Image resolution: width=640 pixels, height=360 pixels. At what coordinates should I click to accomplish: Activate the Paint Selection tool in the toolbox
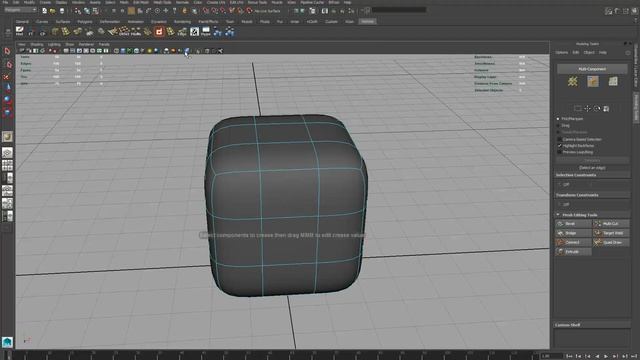pos(7,76)
